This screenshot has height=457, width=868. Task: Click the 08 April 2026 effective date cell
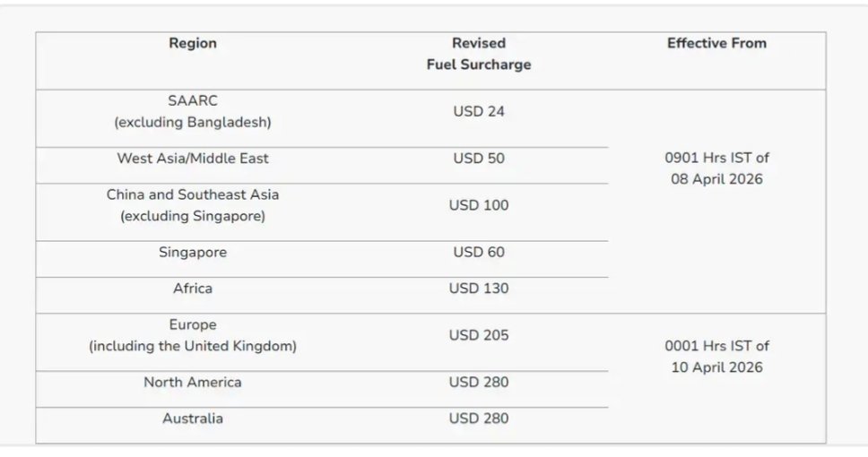pyautogui.click(x=716, y=168)
